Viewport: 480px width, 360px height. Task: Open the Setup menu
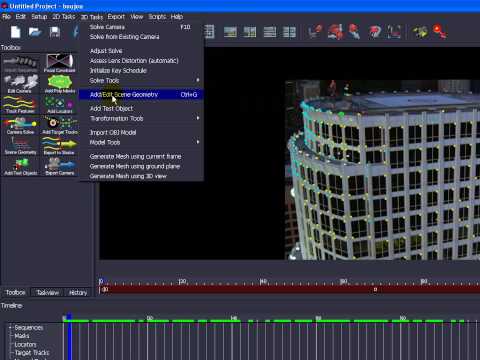click(39, 16)
